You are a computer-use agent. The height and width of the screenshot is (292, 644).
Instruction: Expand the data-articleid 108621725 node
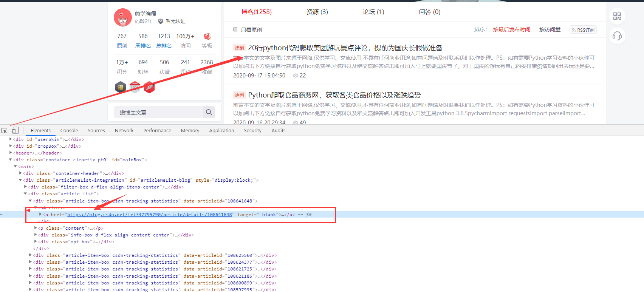pos(30,269)
